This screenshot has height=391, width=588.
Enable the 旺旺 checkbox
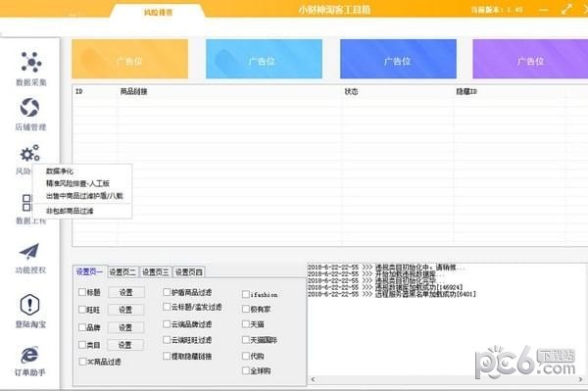click(x=82, y=310)
